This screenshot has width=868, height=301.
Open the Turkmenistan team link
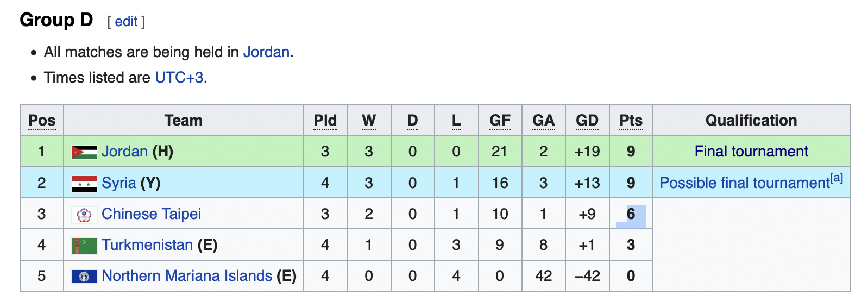(x=147, y=245)
